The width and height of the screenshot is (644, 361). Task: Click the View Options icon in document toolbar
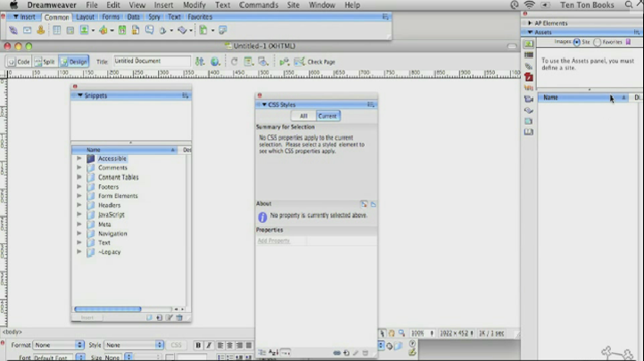tap(249, 62)
